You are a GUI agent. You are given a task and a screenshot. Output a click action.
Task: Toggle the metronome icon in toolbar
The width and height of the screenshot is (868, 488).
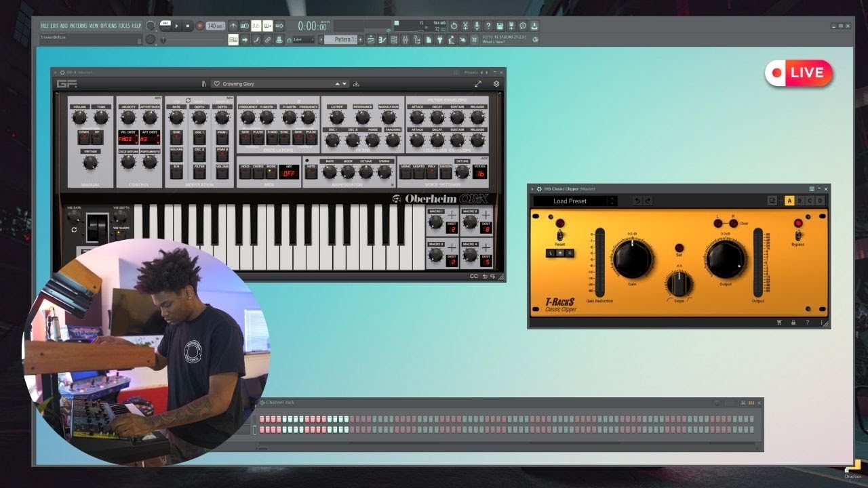[x=233, y=26]
